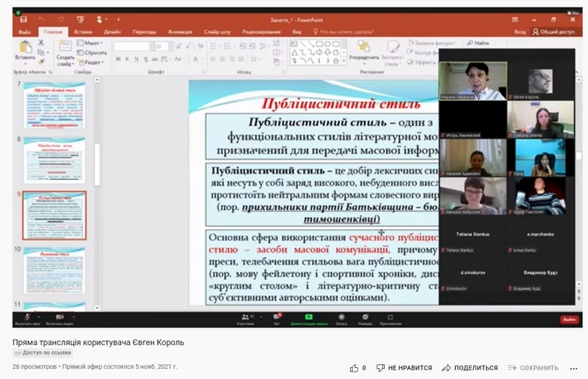Open the 'Вставка' ribbon tab
588x379 pixels.
tap(83, 31)
